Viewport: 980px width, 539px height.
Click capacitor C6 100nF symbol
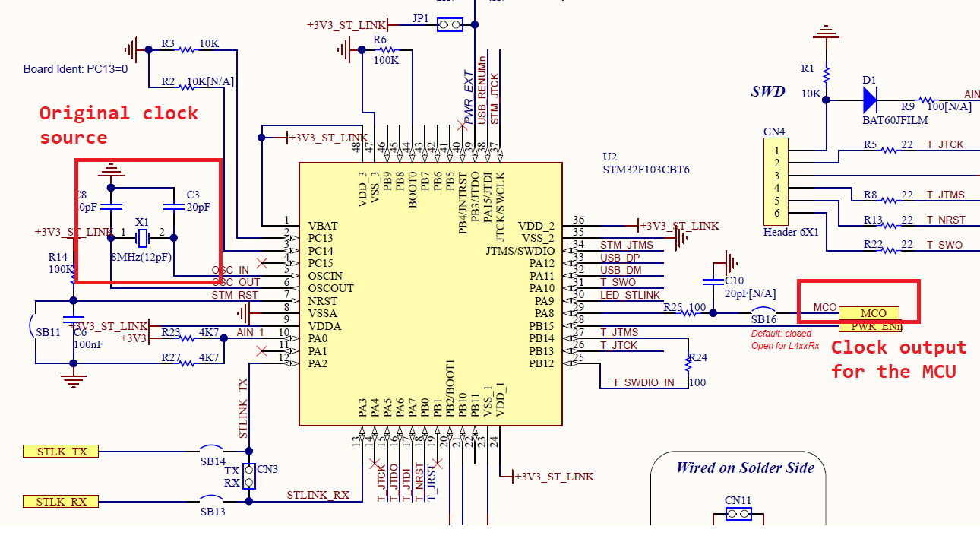pyautogui.click(x=72, y=319)
